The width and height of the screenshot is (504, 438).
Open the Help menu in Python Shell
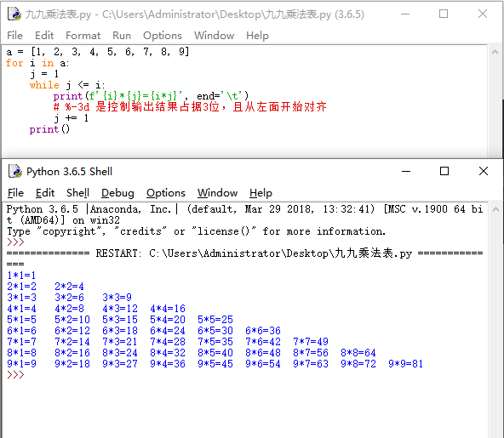tap(261, 193)
